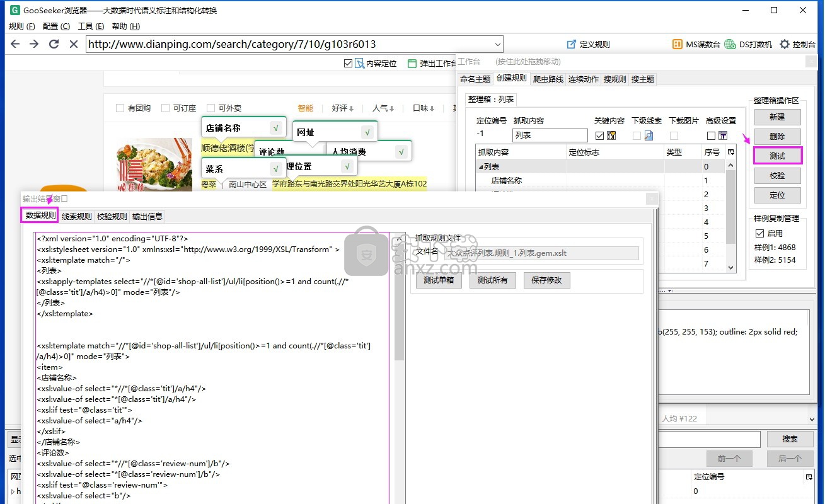The height and width of the screenshot is (504, 825).
Task: Launch the DS打数机 tool
Action: [x=748, y=44]
